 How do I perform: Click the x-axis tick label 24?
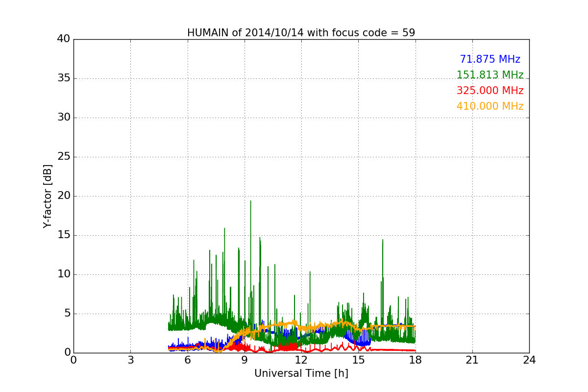[x=529, y=360]
